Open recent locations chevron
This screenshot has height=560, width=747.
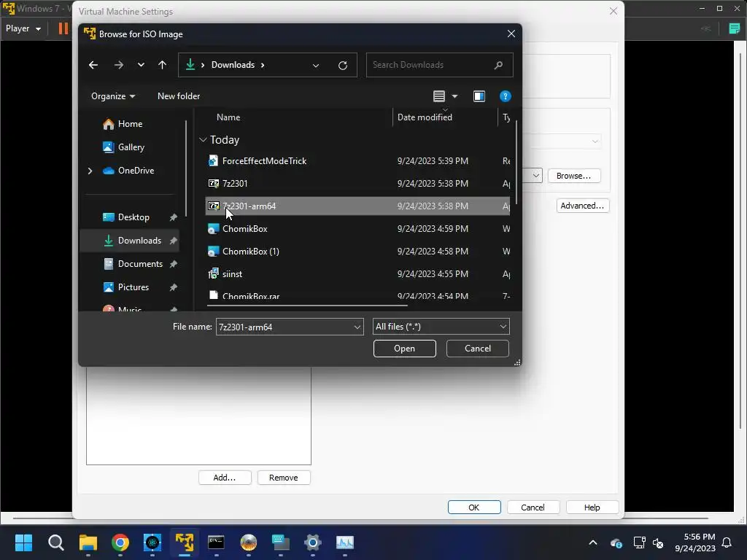tap(141, 65)
